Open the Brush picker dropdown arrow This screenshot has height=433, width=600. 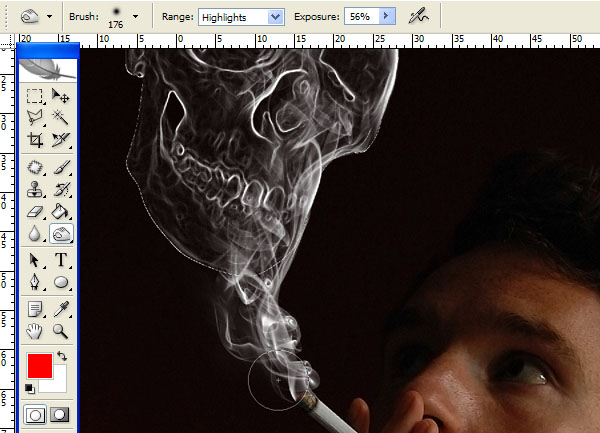point(135,16)
